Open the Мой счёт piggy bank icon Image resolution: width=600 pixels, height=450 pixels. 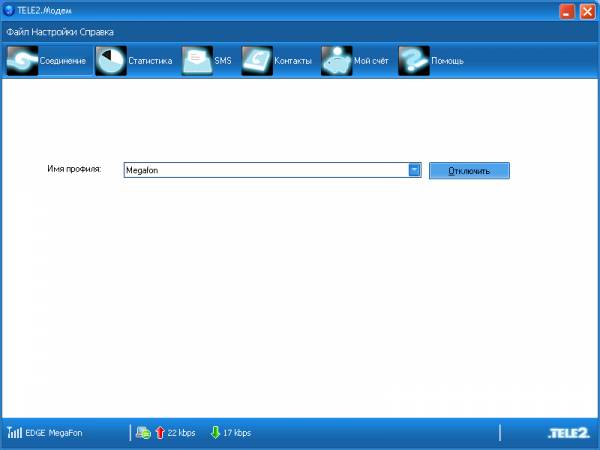pyautogui.click(x=337, y=60)
